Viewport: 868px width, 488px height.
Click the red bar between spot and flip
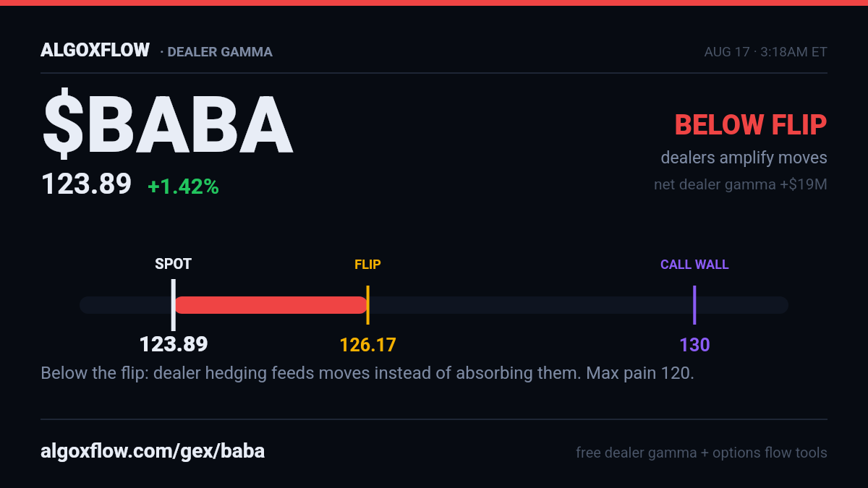271,305
